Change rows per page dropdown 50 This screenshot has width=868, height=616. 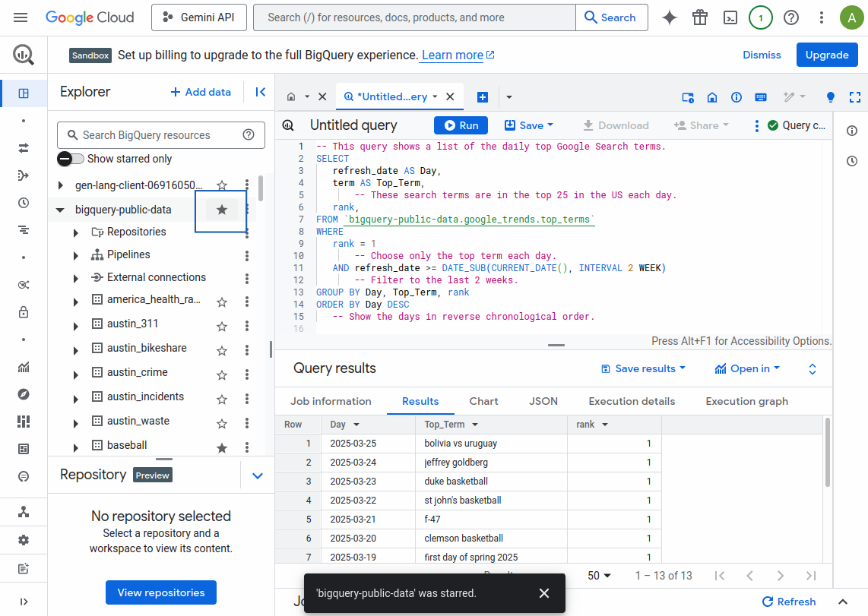[x=599, y=576]
